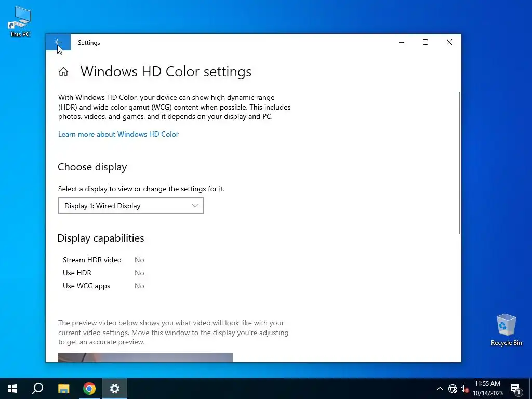
Task: Open the Windows Start menu
Action: [x=12, y=389]
